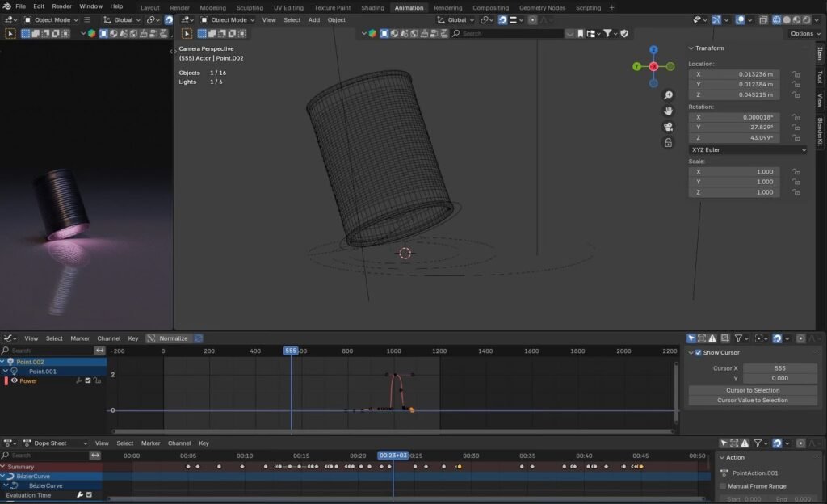Click the lock camera to view icon
This screenshot has height=504, width=827.
pyautogui.click(x=668, y=143)
